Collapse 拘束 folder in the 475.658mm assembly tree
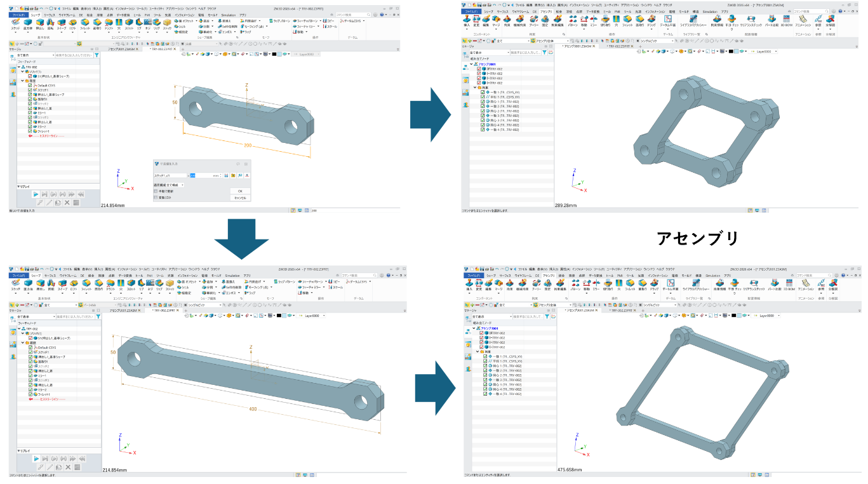The width and height of the screenshot is (868, 484). pos(478,352)
